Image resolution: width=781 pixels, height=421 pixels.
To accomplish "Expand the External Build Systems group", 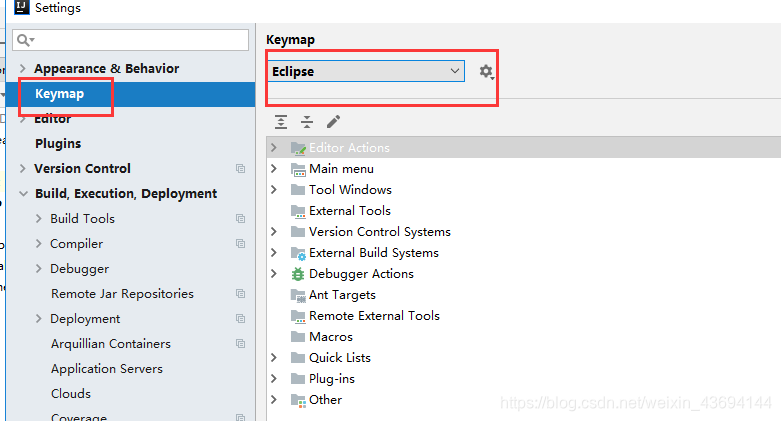I will tap(274, 253).
